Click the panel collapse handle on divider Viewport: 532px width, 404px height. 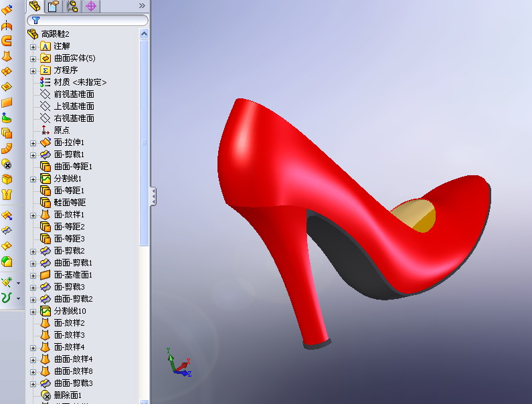pyautogui.click(x=153, y=197)
